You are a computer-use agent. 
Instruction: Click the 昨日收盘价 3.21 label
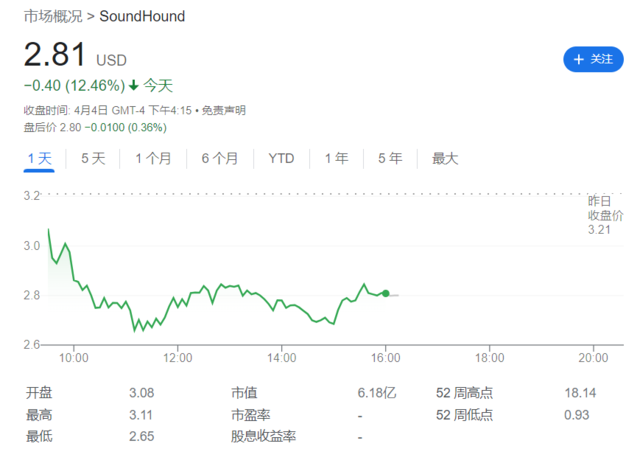point(604,216)
